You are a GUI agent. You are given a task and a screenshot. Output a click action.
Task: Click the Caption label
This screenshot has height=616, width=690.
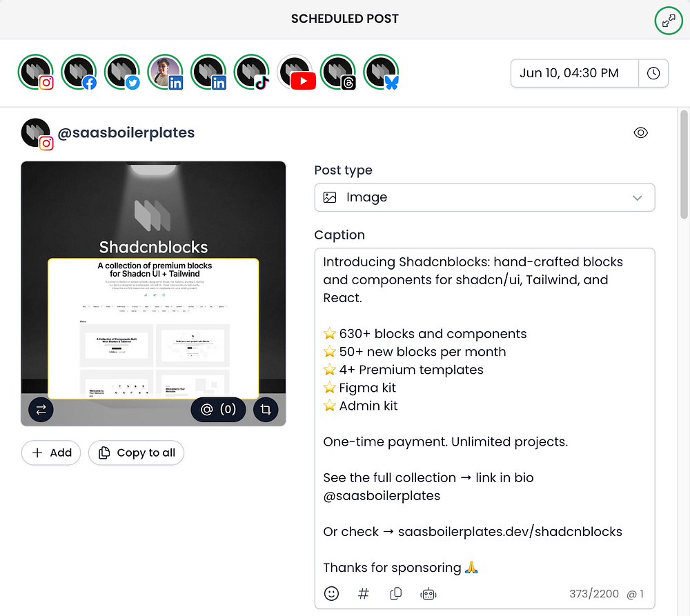coord(339,235)
